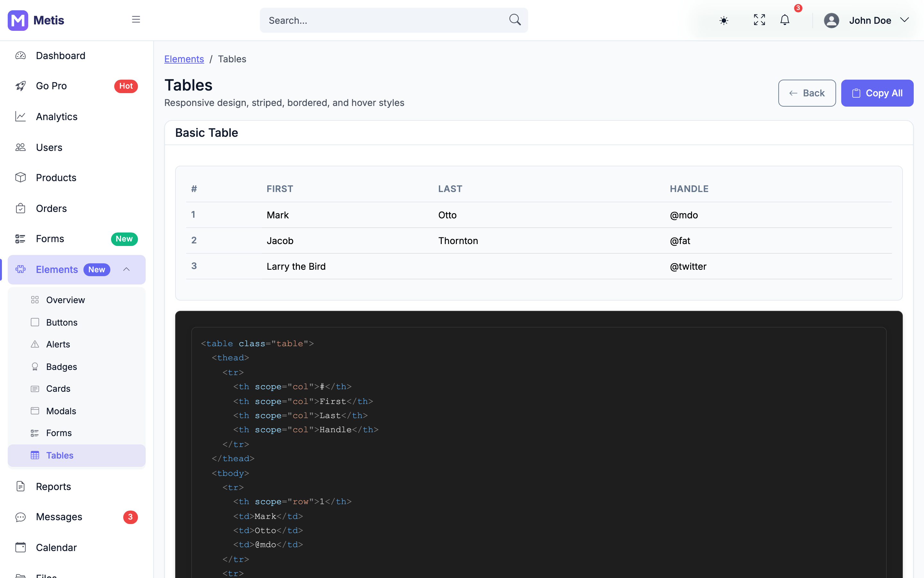Open the John Doe user dropdown chevron

(x=904, y=20)
